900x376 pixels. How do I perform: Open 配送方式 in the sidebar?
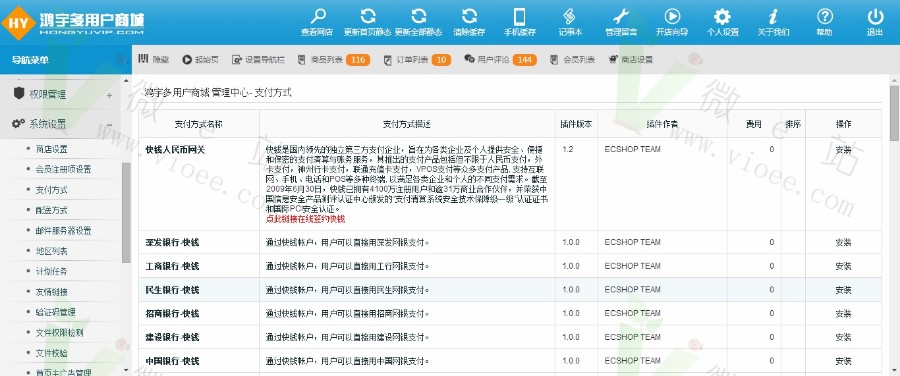tap(52, 210)
